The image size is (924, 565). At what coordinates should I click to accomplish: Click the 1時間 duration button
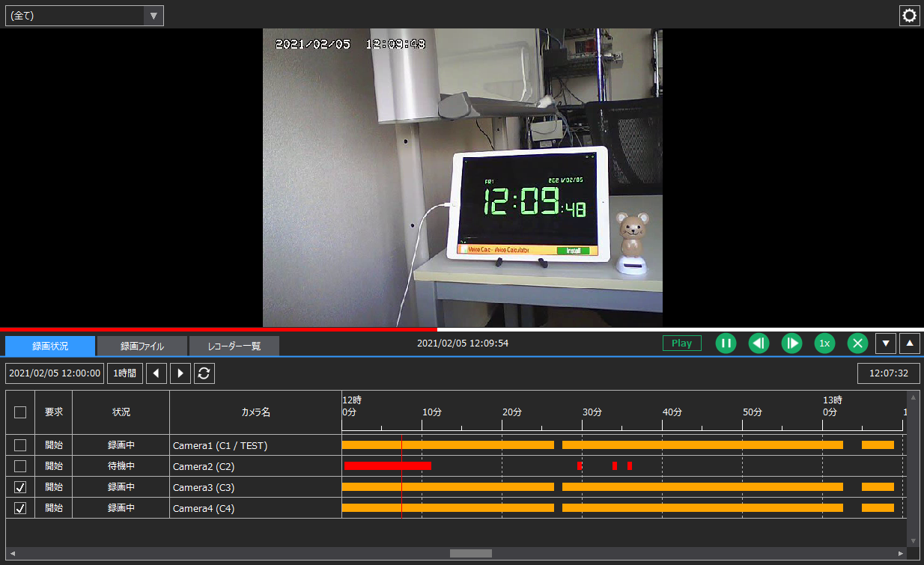124,373
